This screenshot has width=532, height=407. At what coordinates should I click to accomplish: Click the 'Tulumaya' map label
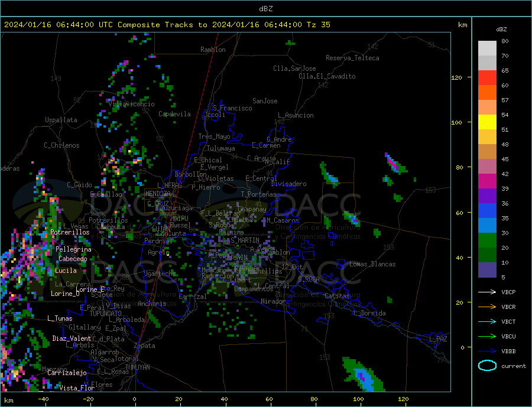click(x=221, y=148)
